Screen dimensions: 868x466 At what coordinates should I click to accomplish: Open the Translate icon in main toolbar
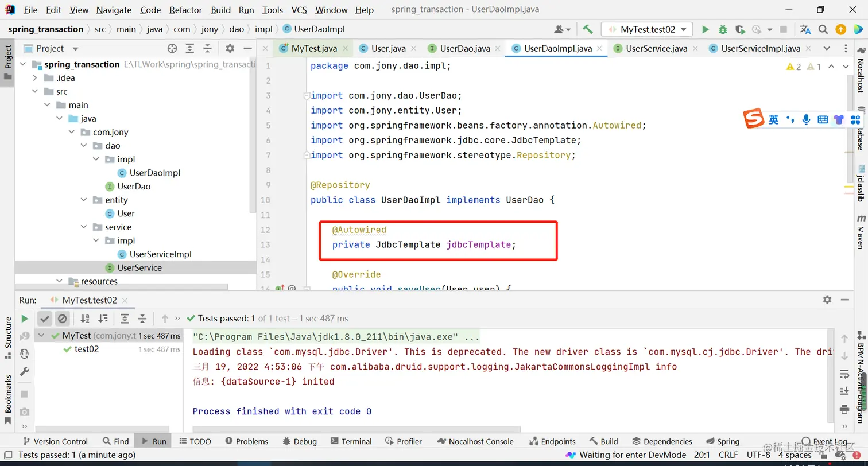point(805,29)
